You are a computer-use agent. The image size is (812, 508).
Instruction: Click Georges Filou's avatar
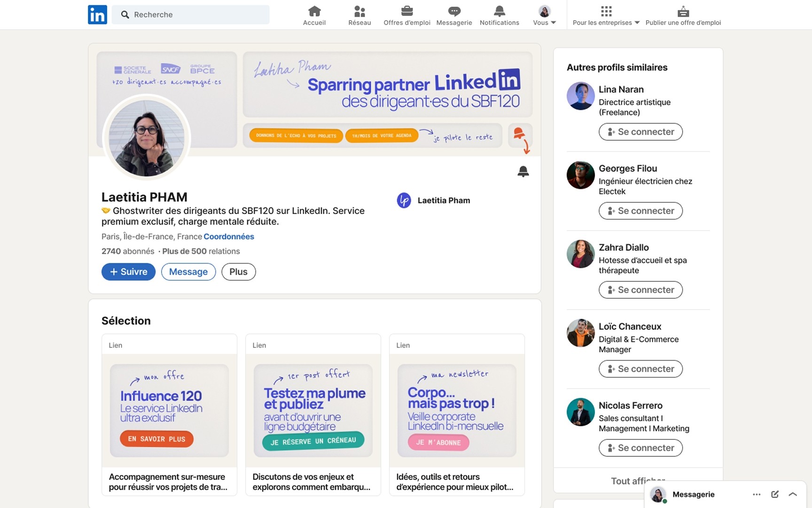580,175
